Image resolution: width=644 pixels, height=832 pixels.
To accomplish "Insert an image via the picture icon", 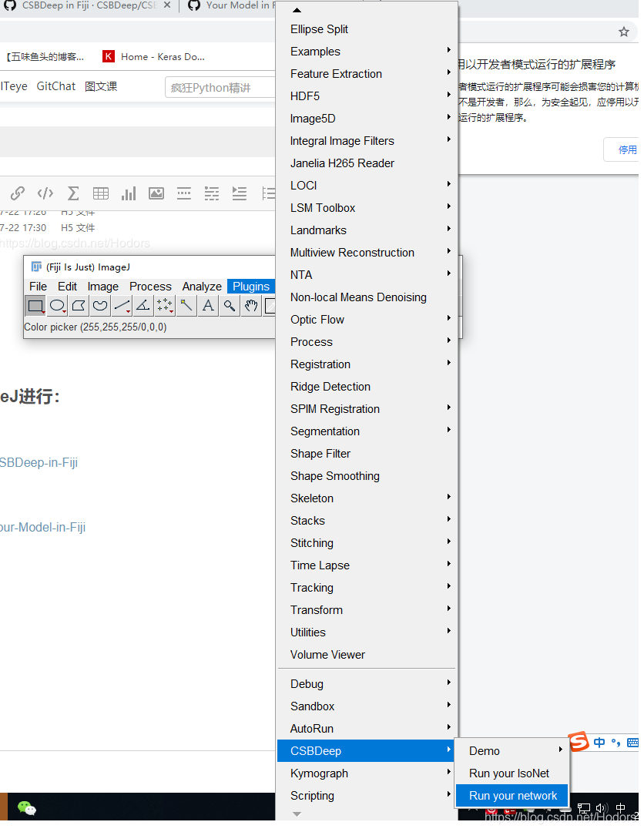I will (156, 193).
